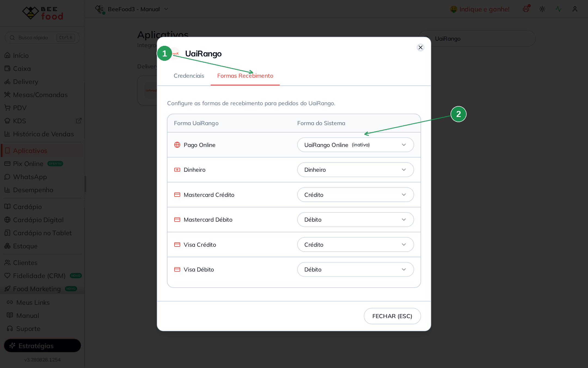Screen dimensions: 588x368
Task: Click the Histórico de Vendas chart icon
Action: pos(7,134)
